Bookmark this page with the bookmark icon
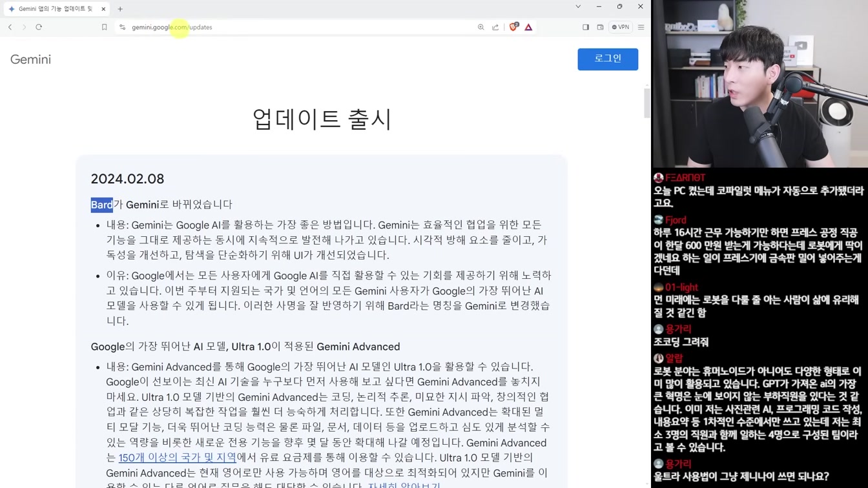The height and width of the screenshot is (488, 868). pyautogui.click(x=104, y=27)
